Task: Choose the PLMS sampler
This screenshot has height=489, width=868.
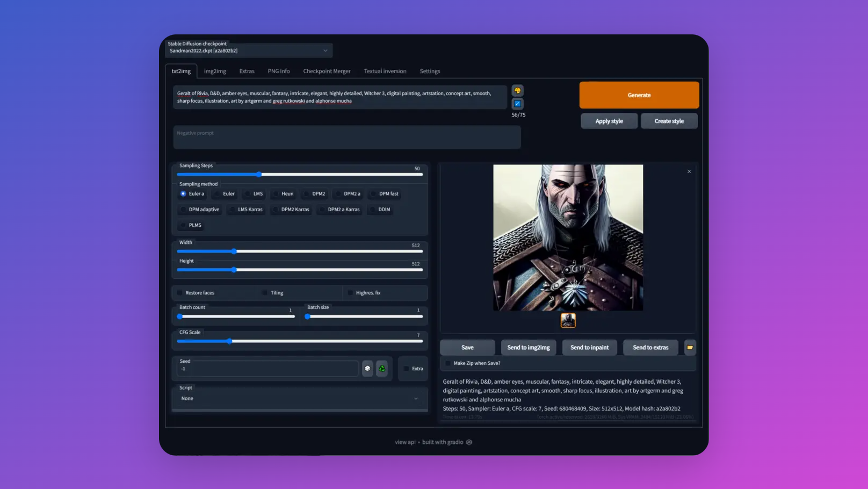Action: click(191, 225)
